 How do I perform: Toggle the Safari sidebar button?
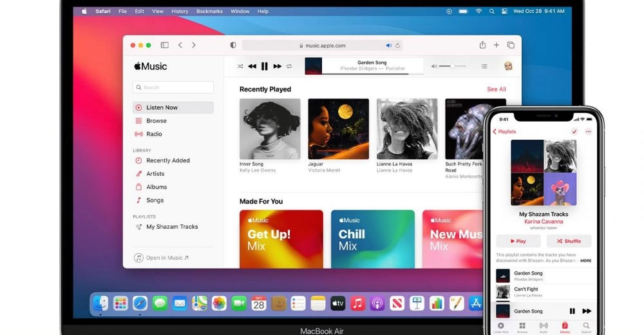coord(165,45)
